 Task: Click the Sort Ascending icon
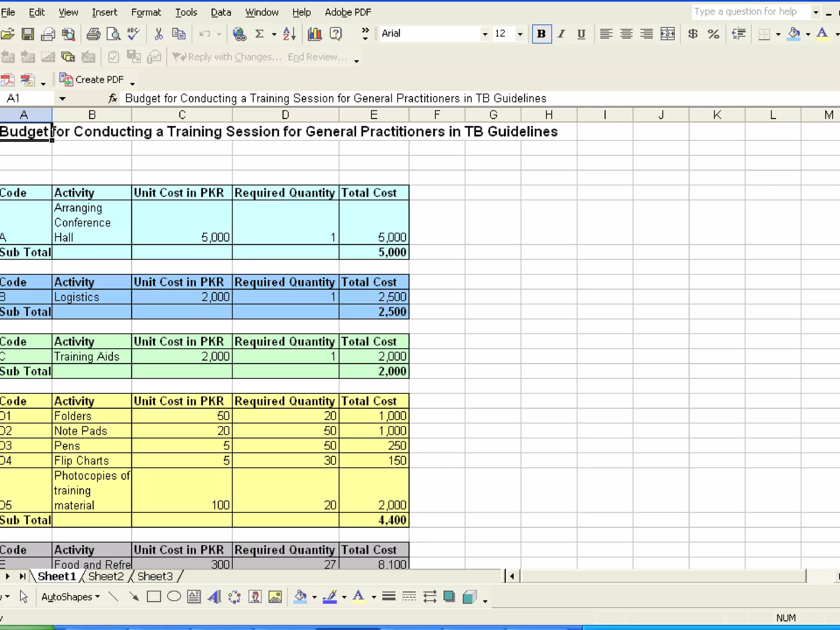(x=289, y=34)
